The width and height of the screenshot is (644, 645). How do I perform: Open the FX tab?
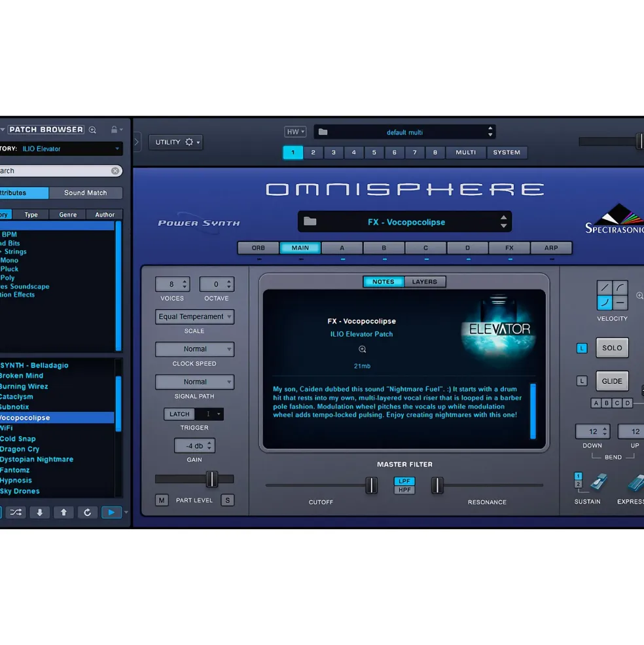click(x=509, y=248)
